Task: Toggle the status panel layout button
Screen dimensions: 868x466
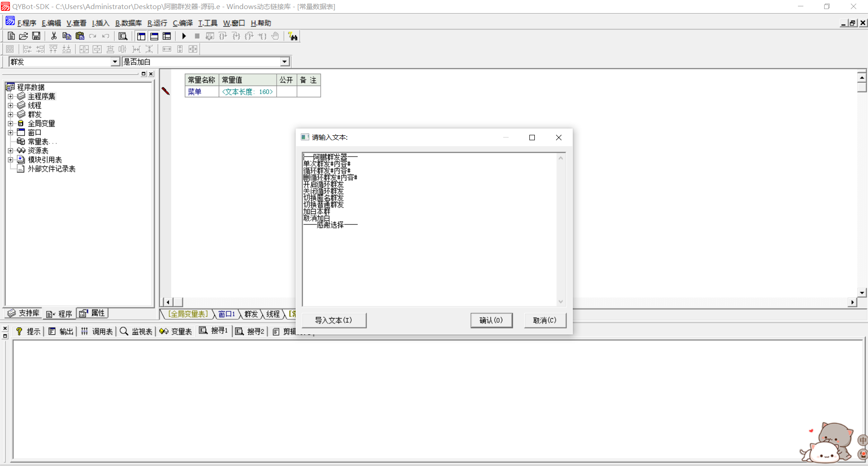Action: [x=154, y=36]
